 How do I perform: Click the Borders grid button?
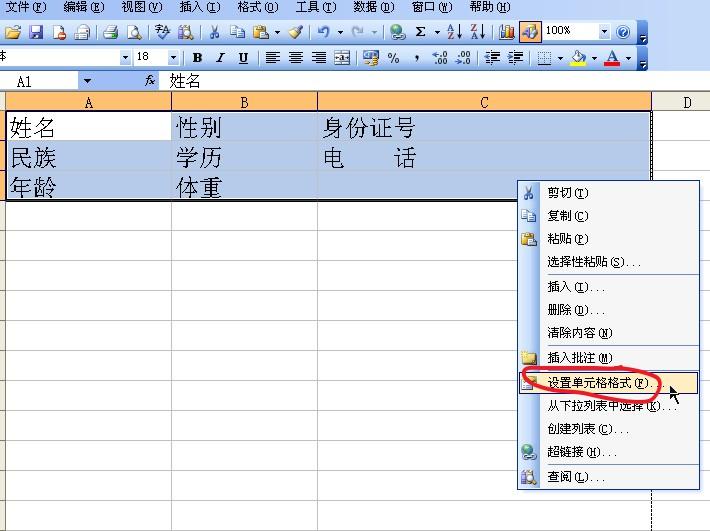point(544,58)
